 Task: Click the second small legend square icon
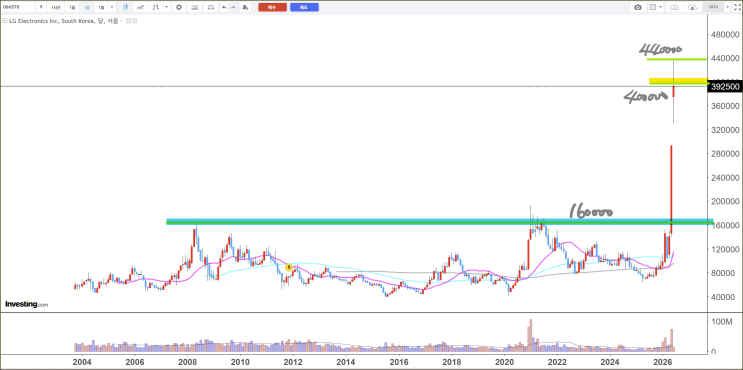click(135, 21)
